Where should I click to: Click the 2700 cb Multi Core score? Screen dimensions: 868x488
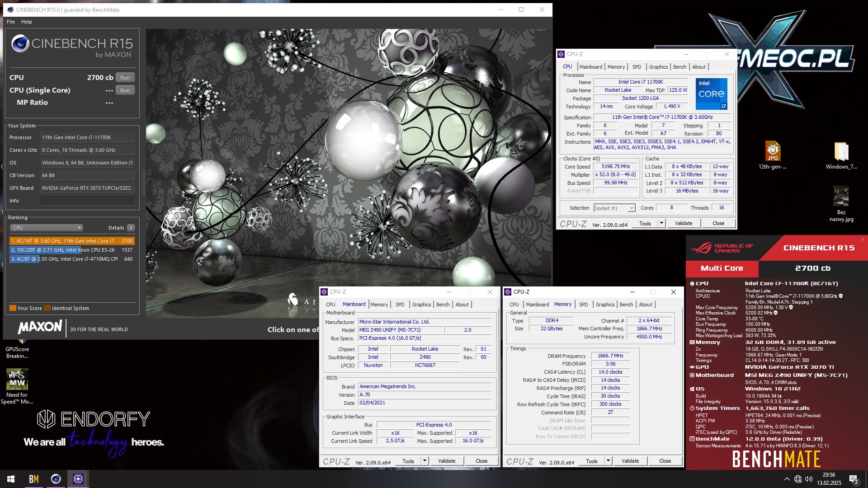(813, 268)
